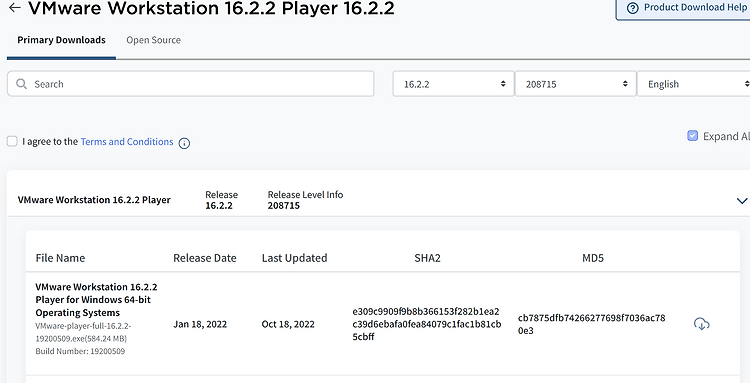Uncheck the Expand All checkbox
750x383 pixels.
692,136
